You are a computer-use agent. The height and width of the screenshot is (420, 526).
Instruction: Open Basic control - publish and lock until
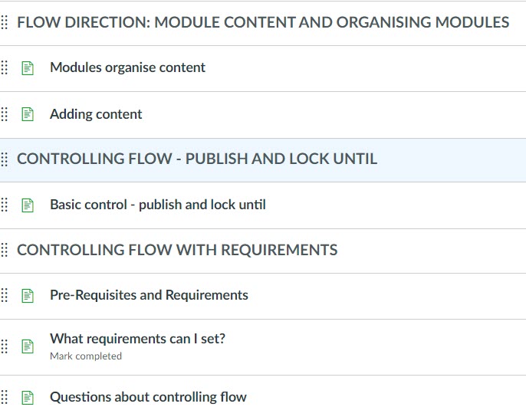(x=157, y=205)
